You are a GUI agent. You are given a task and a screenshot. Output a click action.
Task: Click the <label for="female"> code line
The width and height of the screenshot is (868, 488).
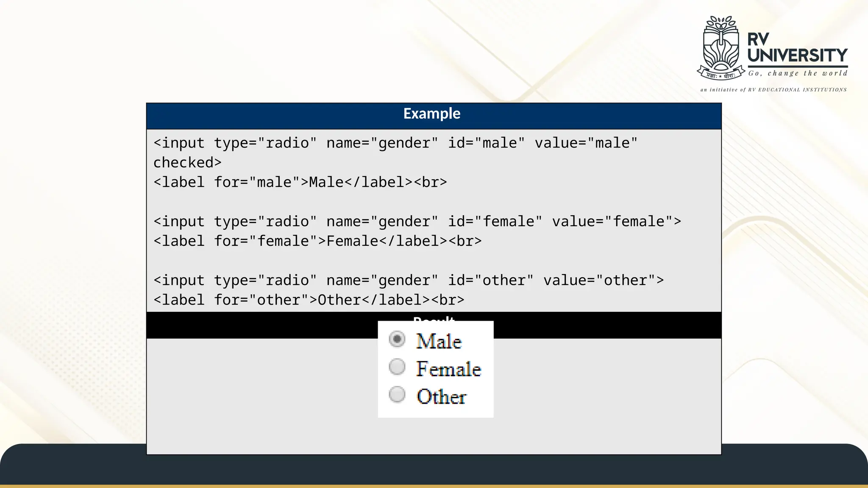point(317,241)
